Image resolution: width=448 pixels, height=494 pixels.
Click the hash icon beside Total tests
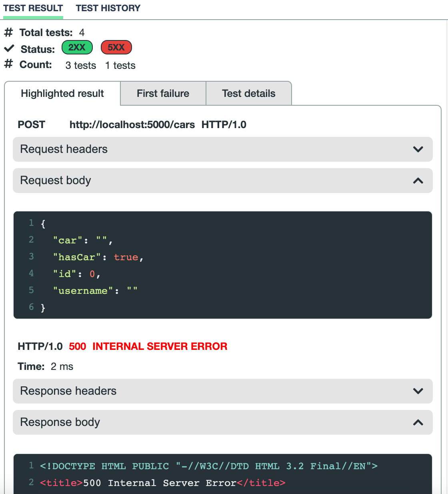coord(8,32)
